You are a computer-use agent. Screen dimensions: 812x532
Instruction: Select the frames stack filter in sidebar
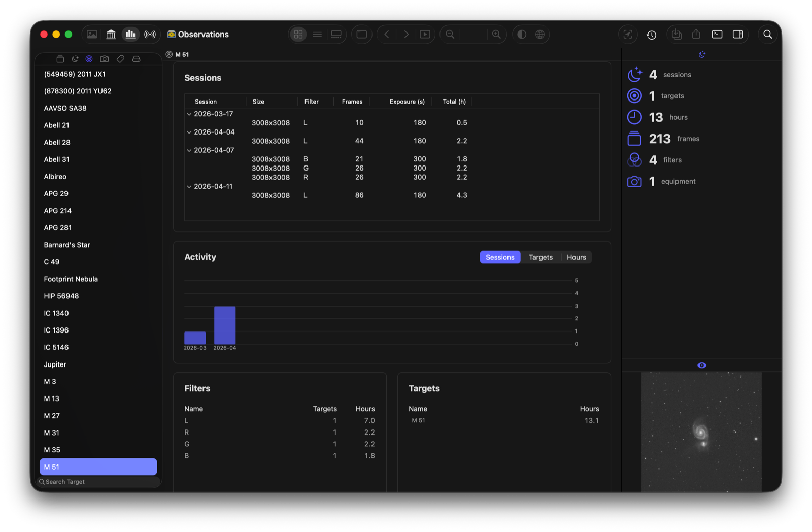[60, 59]
